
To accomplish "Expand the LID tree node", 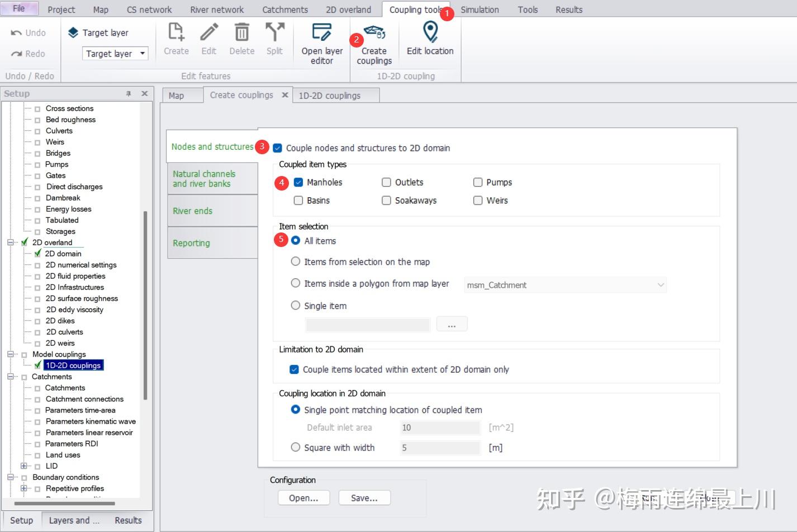I will (x=23, y=466).
